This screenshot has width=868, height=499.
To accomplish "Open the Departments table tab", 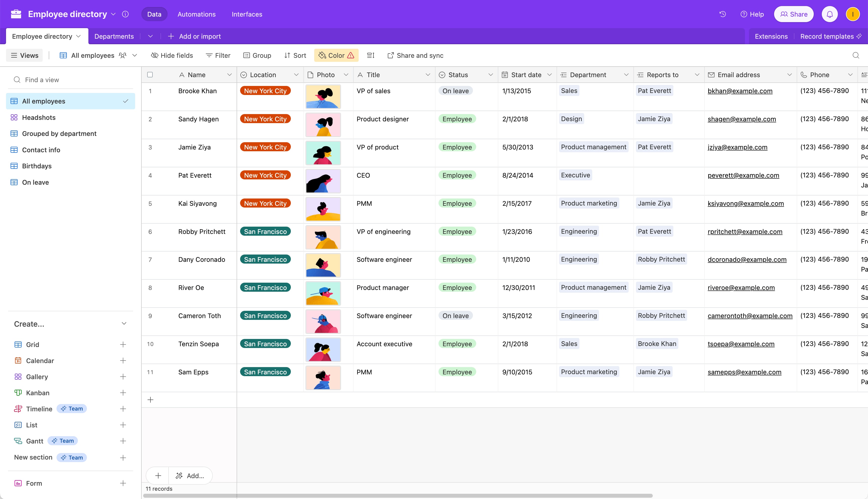I will pyautogui.click(x=114, y=36).
